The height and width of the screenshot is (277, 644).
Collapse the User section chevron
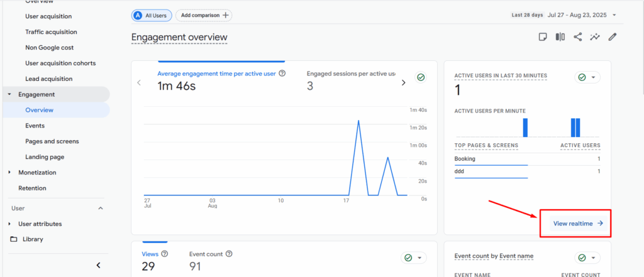click(100, 208)
